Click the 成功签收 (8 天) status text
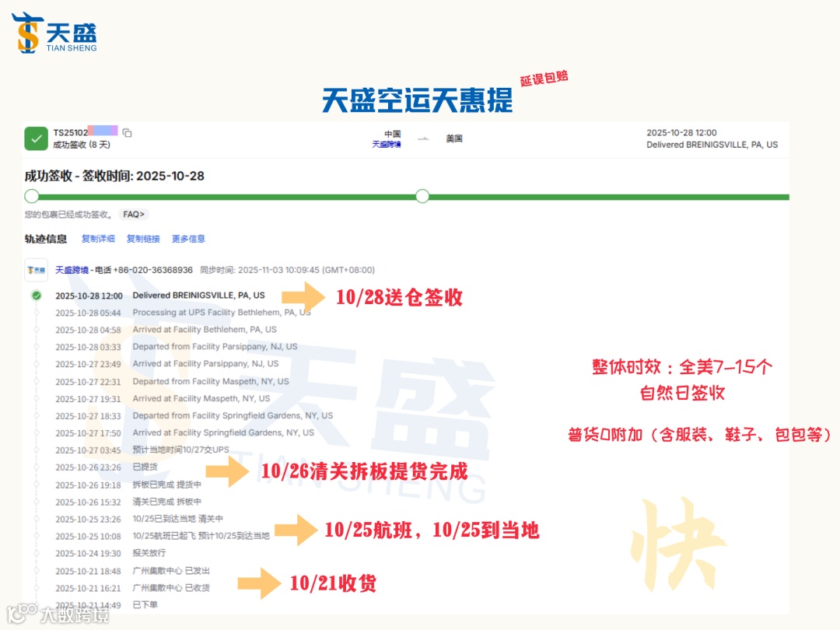Image resolution: width=840 pixels, height=630 pixels. pos(82,145)
